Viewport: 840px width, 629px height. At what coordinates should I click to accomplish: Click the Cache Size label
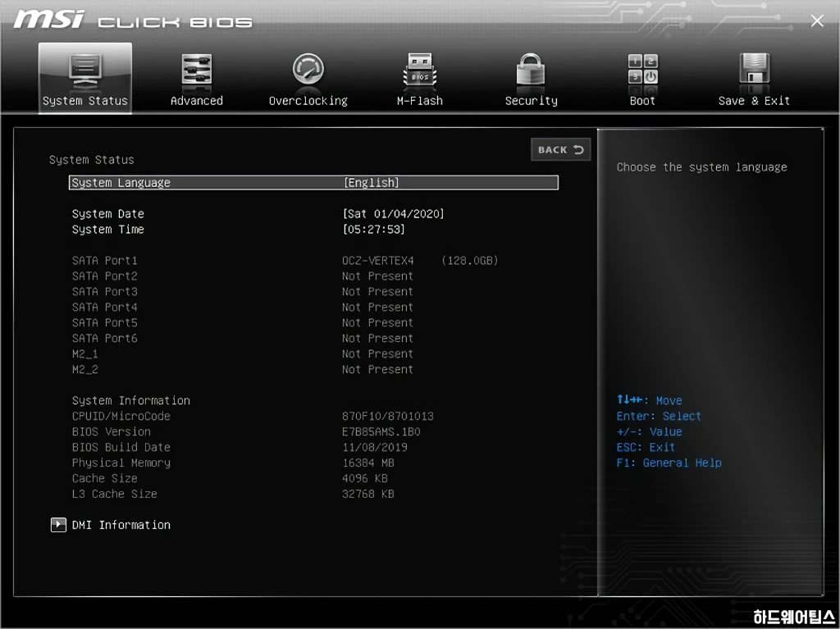(104, 478)
